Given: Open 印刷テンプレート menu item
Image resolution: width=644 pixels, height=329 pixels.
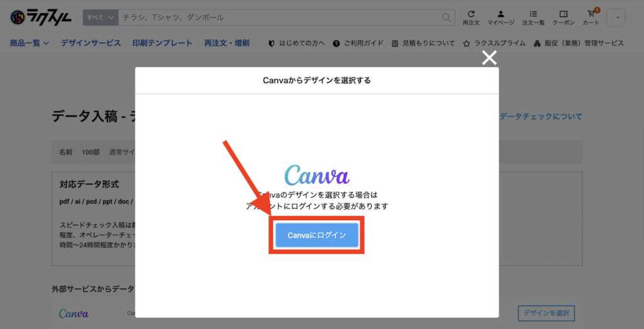Looking at the screenshot, I should (162, 43).
